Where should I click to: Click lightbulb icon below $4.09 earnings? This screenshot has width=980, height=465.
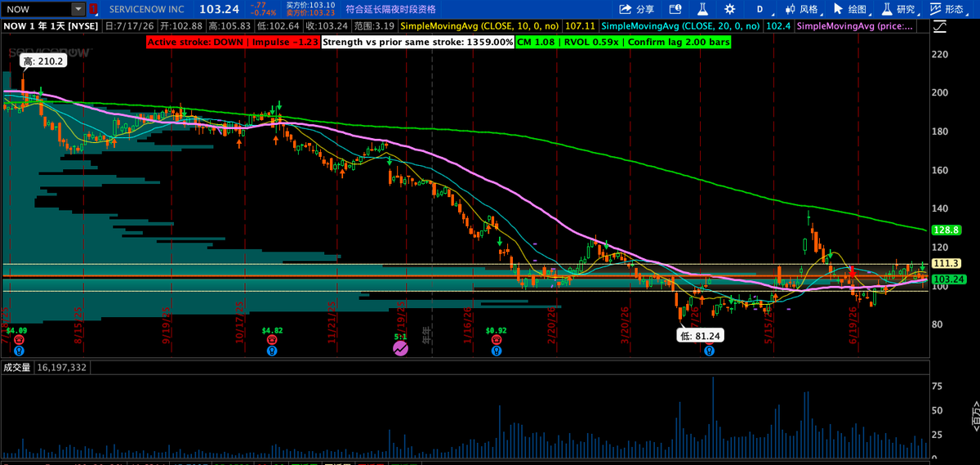19,350
